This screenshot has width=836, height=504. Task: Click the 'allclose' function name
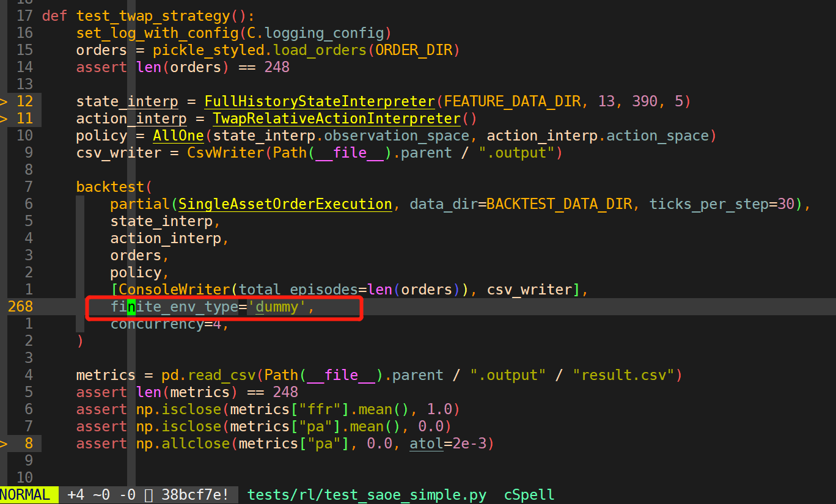tap(196, 443)
